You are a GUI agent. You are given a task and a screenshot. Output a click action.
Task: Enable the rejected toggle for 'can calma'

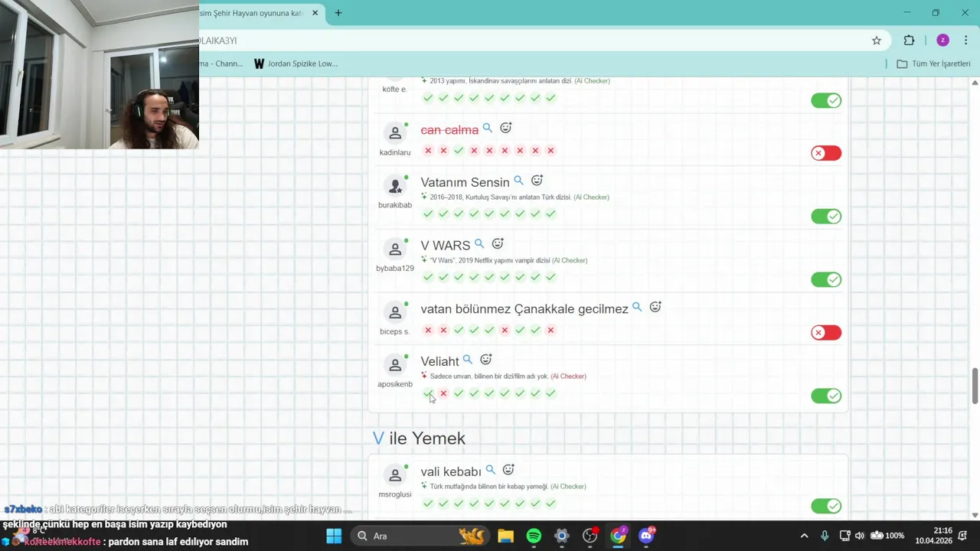[x=826, y=153]
